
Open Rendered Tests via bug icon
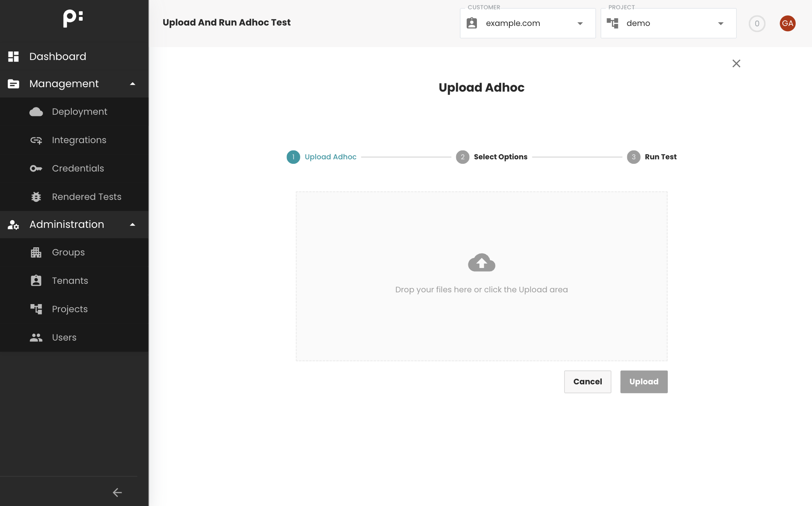pos(36,197)
